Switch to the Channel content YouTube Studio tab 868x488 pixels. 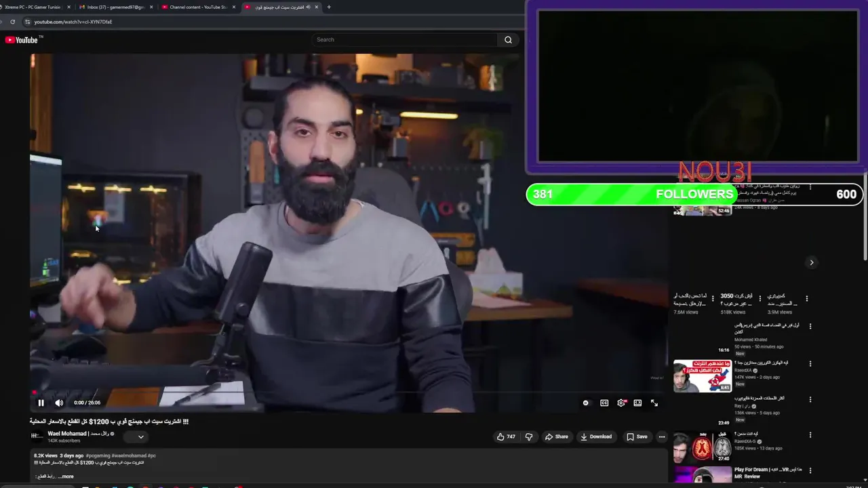click(198, 7)
